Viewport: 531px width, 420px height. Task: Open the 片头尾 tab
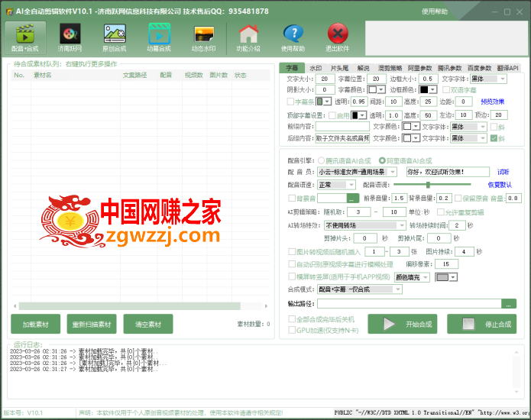tap(340, 68)
